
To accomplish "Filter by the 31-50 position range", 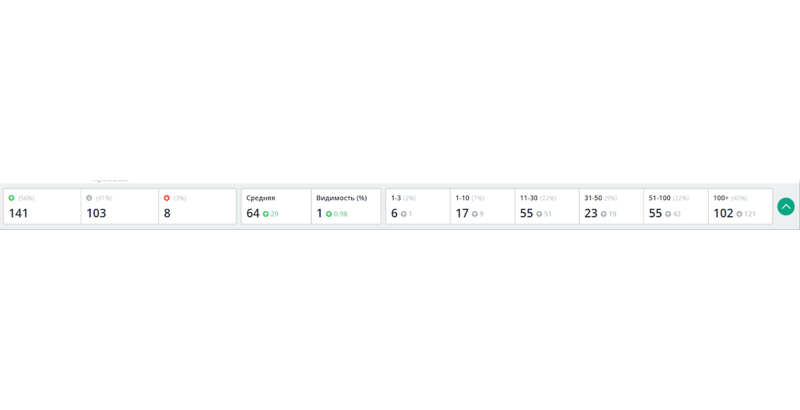I will (x=611, y=207).
